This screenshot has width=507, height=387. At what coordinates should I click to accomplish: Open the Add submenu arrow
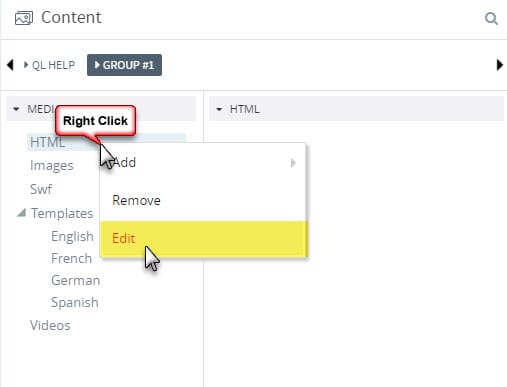pos(293,163)
